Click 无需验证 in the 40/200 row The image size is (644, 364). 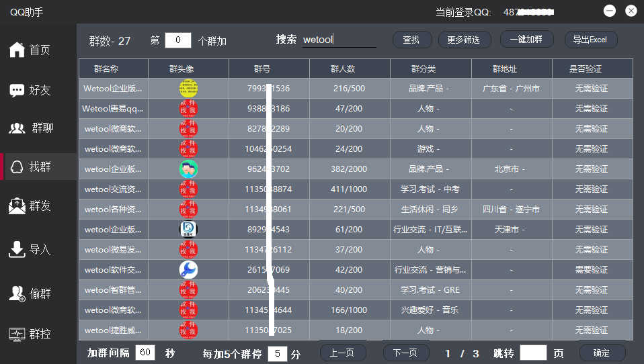[x=592, y=289]
